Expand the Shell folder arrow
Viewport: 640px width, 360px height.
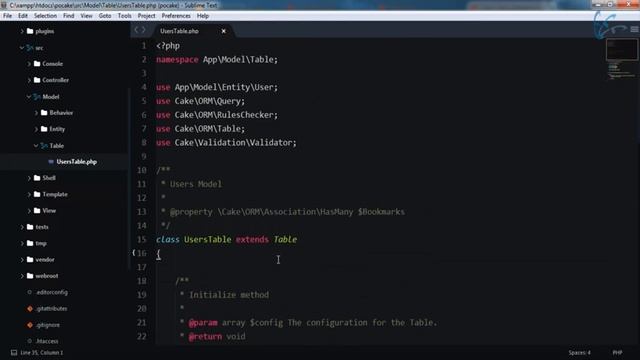pos(29,178)
